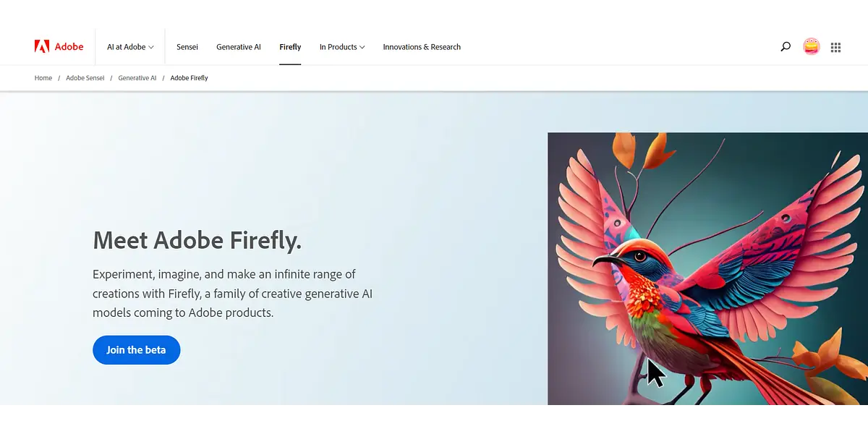Viewport: 868px width, 434px height.
Task: Select Generative AI in top navigation
Action: pos(239,47)
